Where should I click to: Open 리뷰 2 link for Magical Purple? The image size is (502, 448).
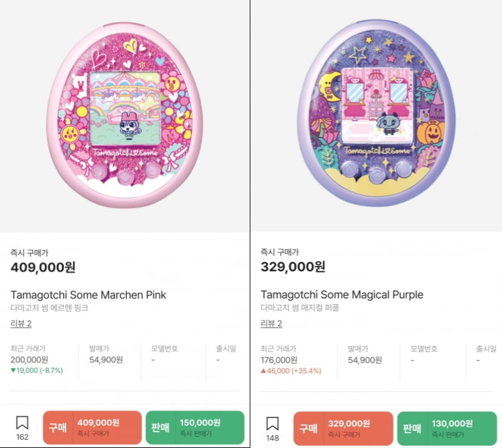point(271,324)
